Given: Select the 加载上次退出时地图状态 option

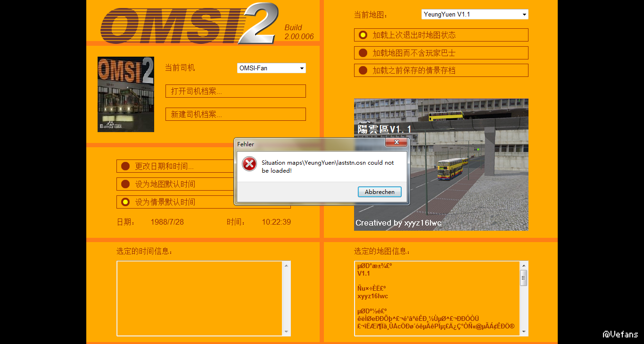Looking at the screenshot, I should click(x=441, y=35).
